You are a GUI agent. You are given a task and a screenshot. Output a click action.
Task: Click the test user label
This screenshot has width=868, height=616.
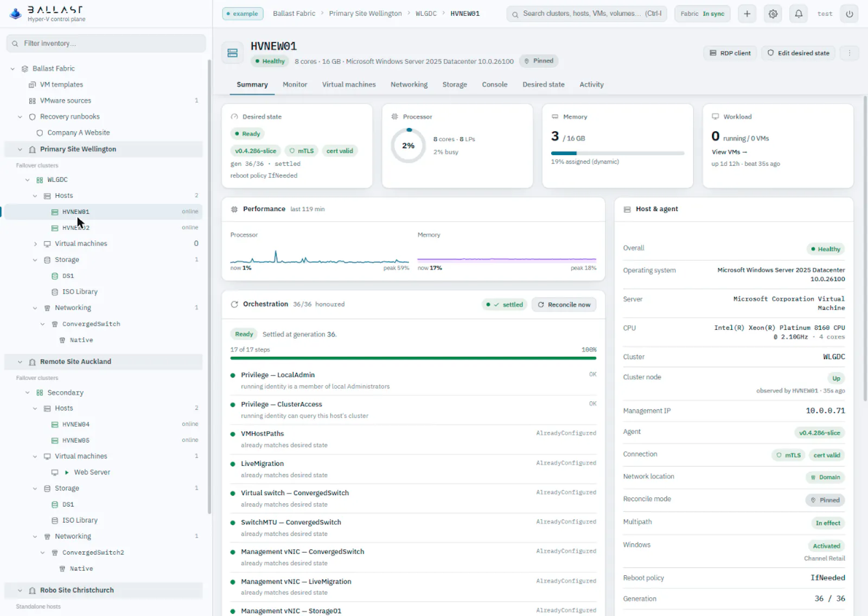tap(825, 14)
